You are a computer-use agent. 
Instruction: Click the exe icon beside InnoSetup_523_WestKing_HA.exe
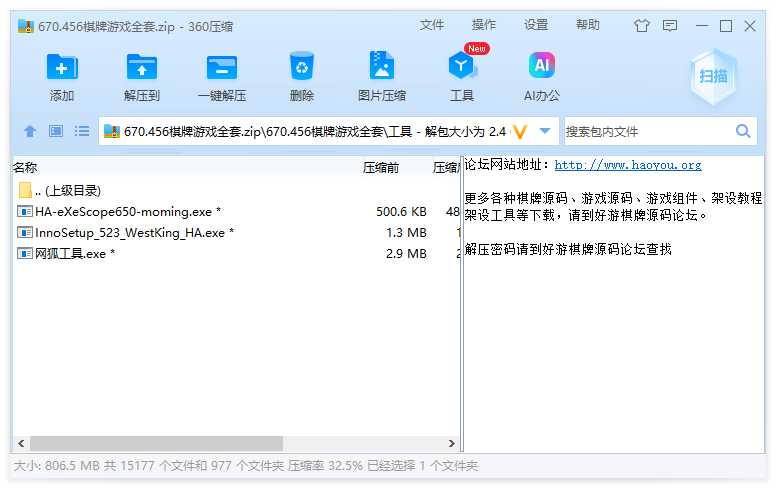(x=25, y=233)
